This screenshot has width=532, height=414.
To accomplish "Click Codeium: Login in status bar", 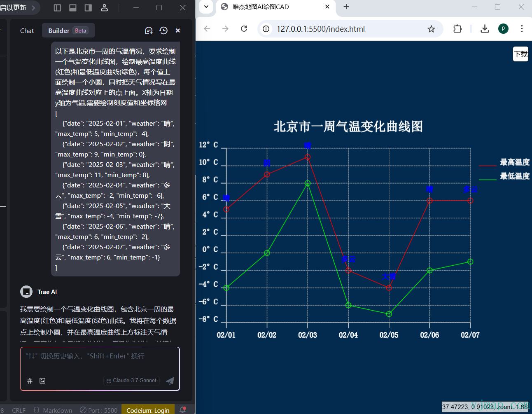I will (x=148, y=410).
